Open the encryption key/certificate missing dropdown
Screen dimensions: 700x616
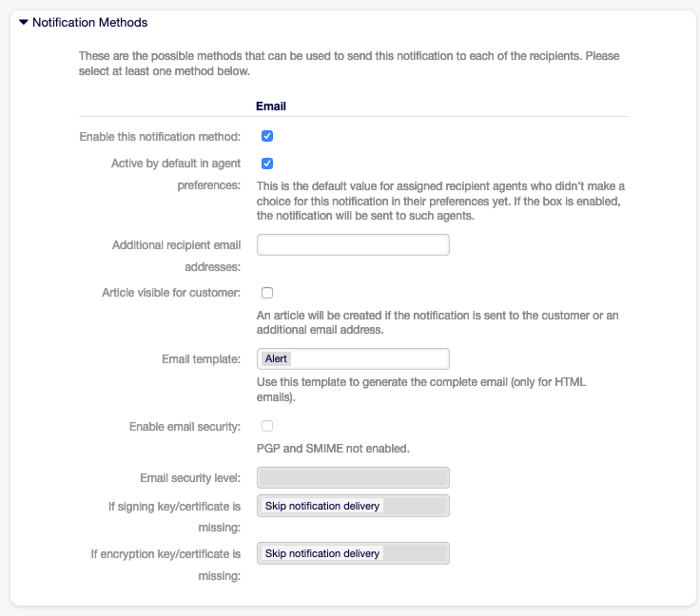click(x=353, y=553)
